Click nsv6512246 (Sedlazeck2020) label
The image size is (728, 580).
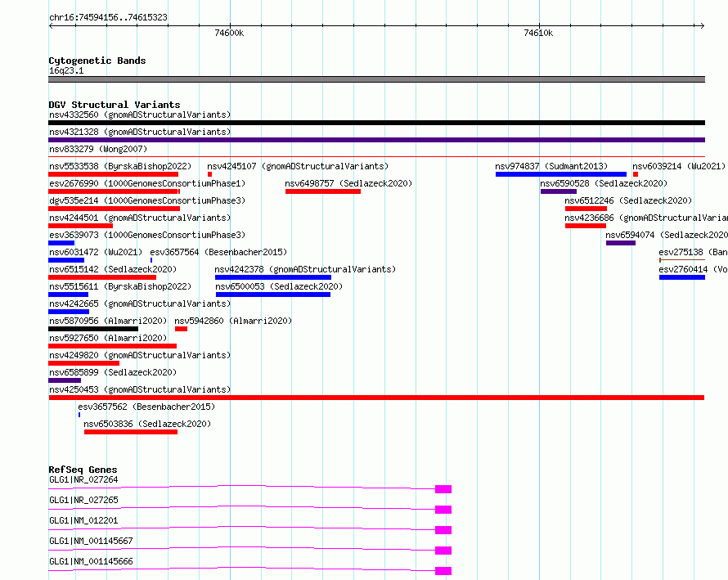[628, 200]
